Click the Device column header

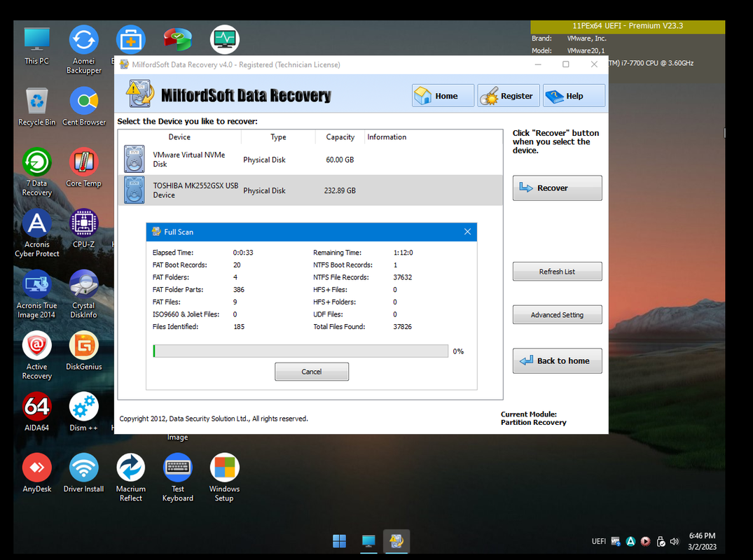coord(179,136)
